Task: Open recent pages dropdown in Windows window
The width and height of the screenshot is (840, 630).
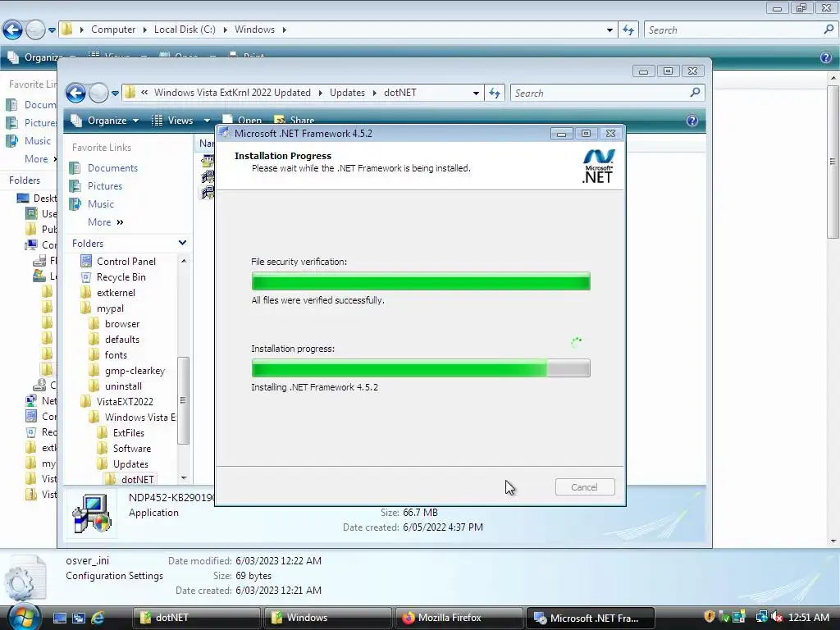Action: coord(52,30)
